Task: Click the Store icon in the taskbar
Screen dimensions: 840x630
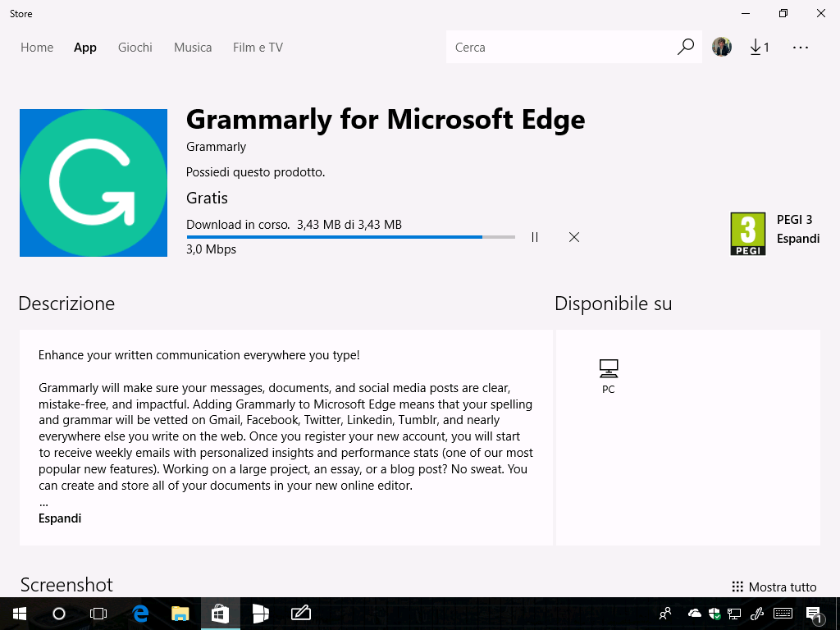Action: point(220,614)
